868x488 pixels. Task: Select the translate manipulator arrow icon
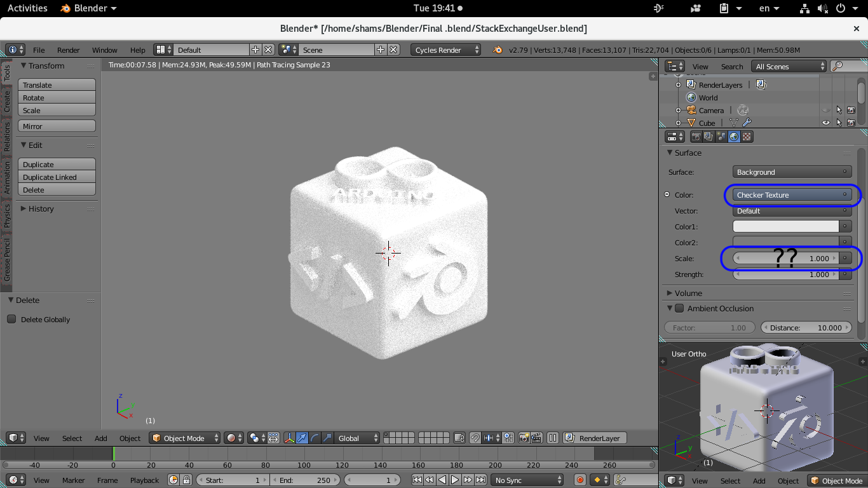[x=302, y=438]
